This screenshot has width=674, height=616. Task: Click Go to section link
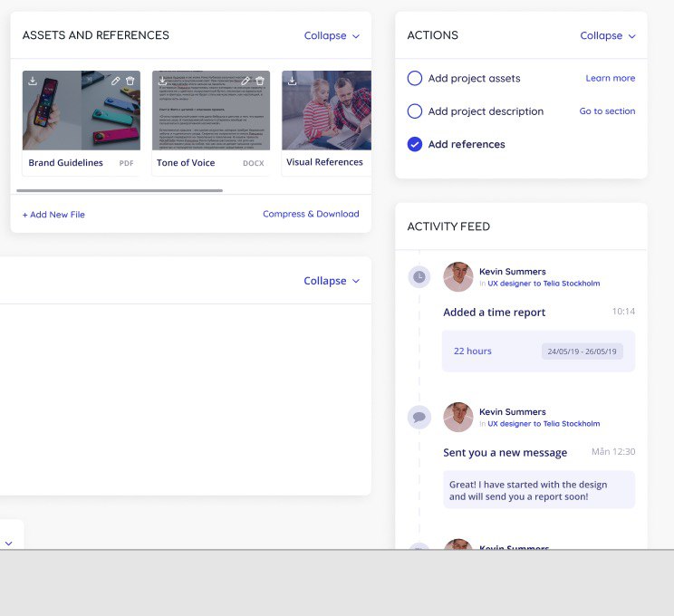(607, 111)
